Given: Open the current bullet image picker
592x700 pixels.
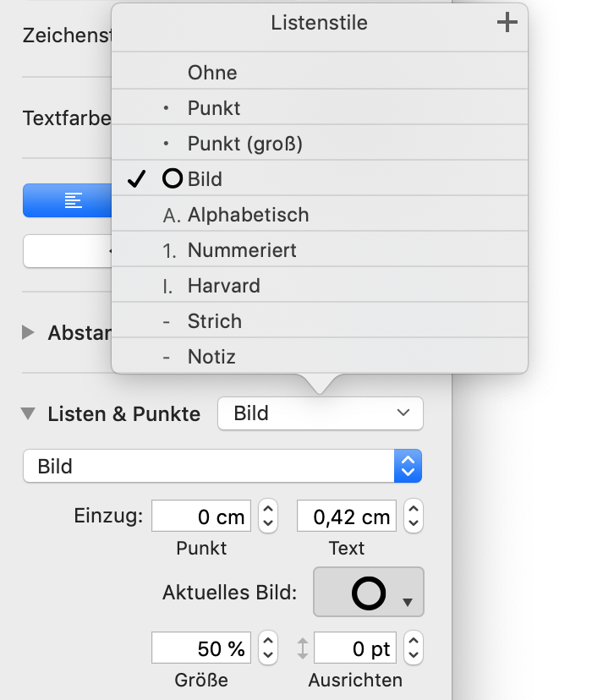Looking at the screenshot, I should pyautogui.click(x=369, y=593).
